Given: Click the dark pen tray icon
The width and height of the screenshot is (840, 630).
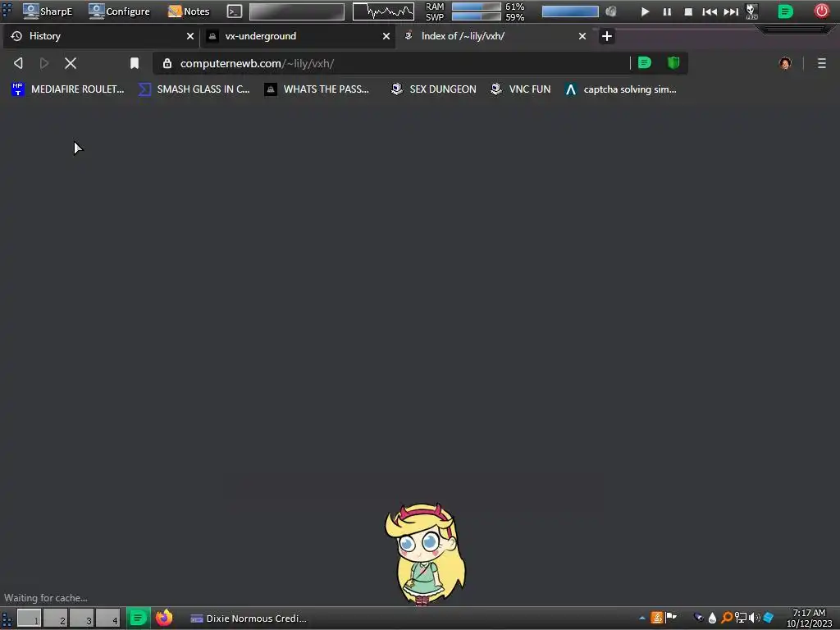Looking at the screenshot, I should point(699,618).
